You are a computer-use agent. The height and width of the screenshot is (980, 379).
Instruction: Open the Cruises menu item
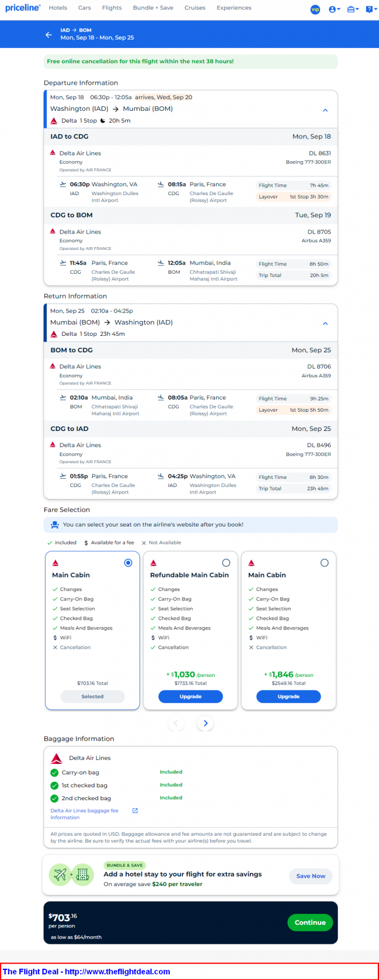tap(195, 8)
